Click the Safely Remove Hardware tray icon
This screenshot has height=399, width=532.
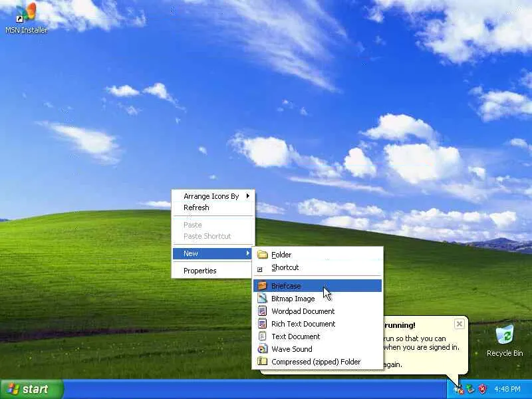click(x=470, y=389)
